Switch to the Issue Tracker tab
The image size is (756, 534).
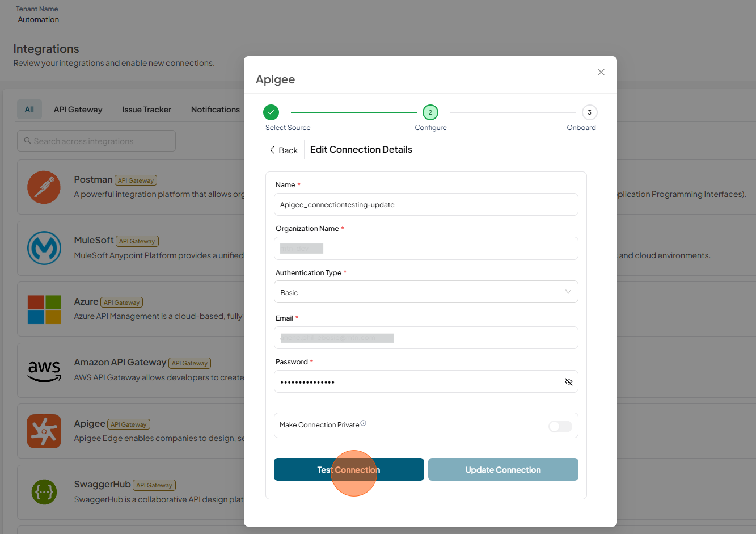click(x=146, y=110)
